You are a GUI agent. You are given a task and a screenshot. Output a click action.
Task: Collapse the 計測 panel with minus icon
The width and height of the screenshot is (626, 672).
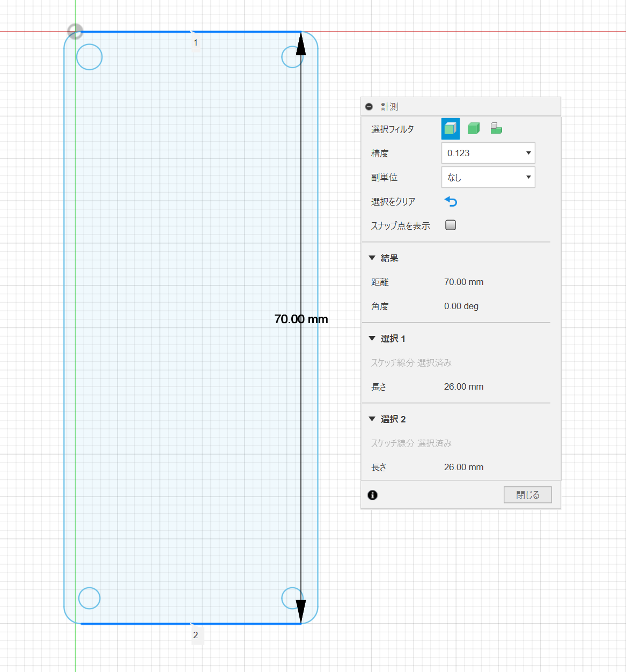click(x=369, y=107)
